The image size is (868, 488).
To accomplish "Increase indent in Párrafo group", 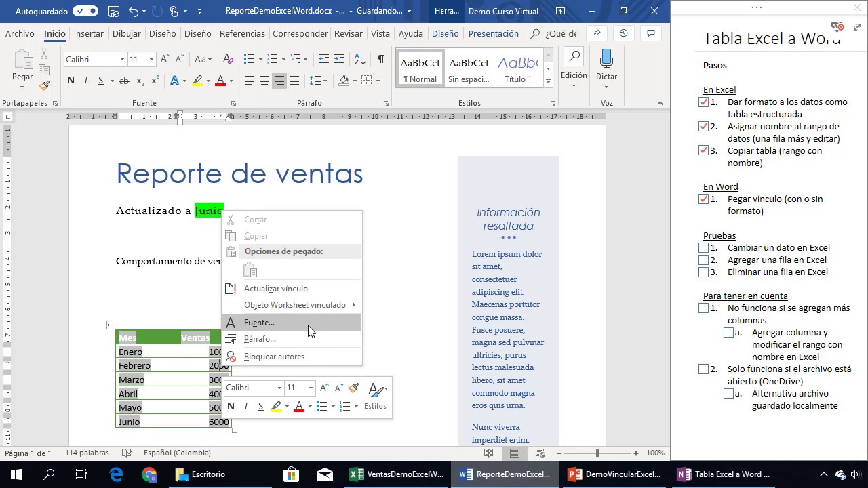I will [x=340, y=59].
